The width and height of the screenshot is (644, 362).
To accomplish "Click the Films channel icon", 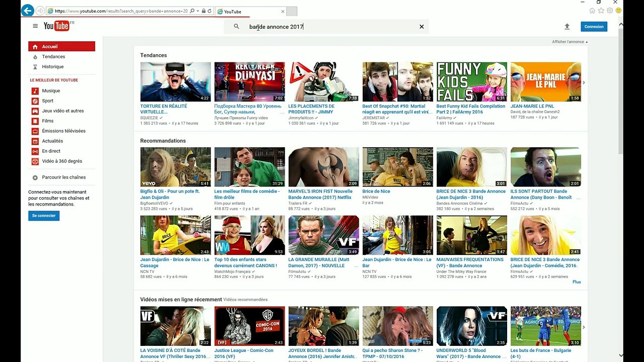I will point(35,121).
